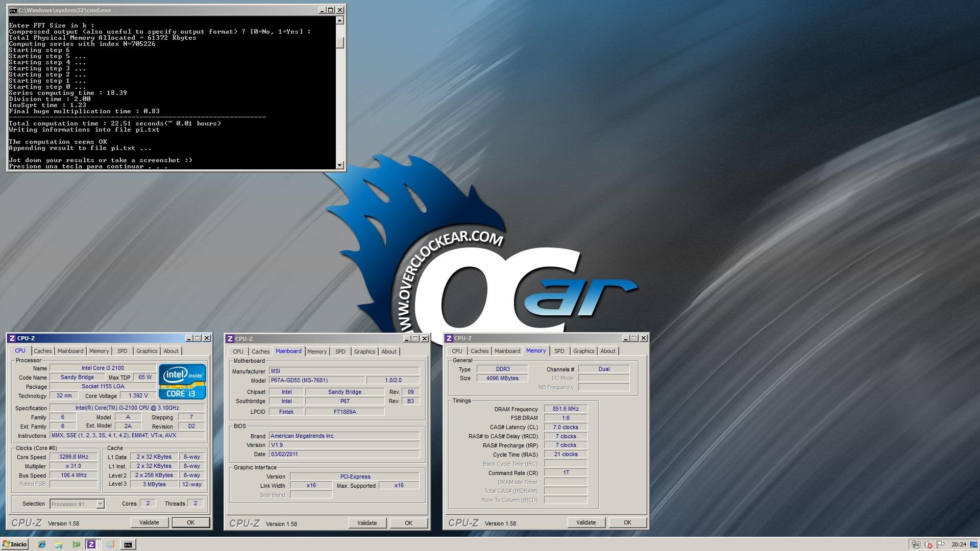Click the Z icon in the Memory window title
Screen dimensions: 980x551
449,338
